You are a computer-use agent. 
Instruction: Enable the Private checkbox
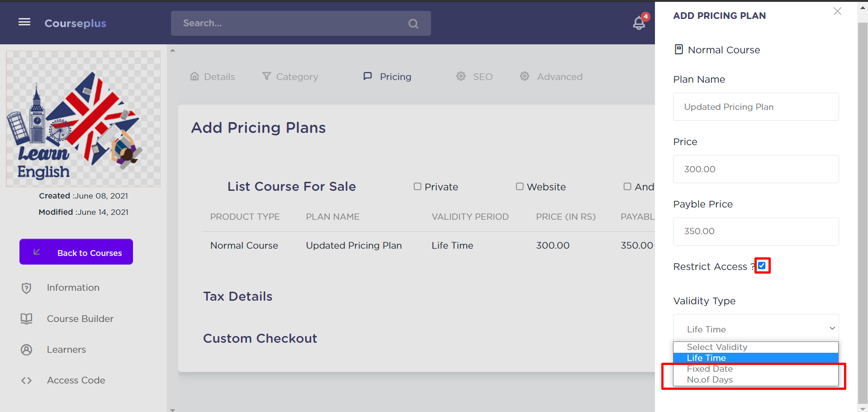tap(417, 187)
